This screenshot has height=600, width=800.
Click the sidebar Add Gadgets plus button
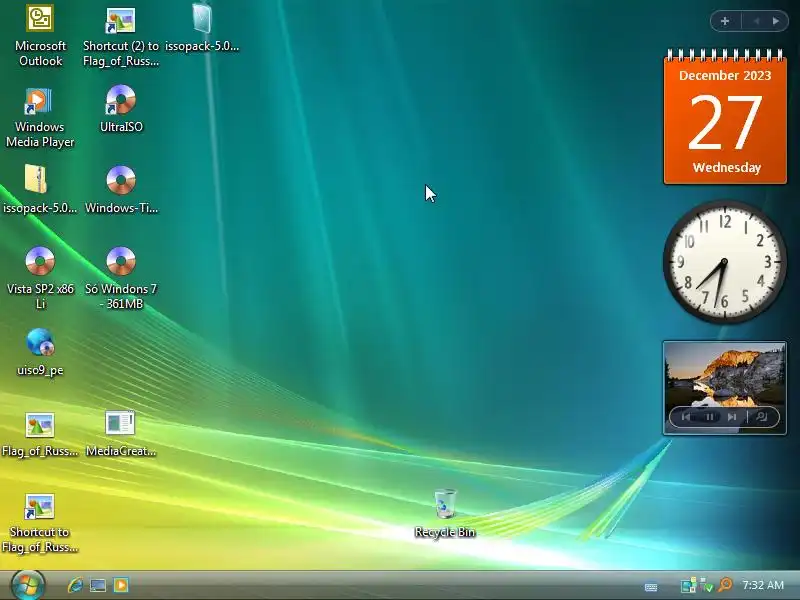pos(725,21)
